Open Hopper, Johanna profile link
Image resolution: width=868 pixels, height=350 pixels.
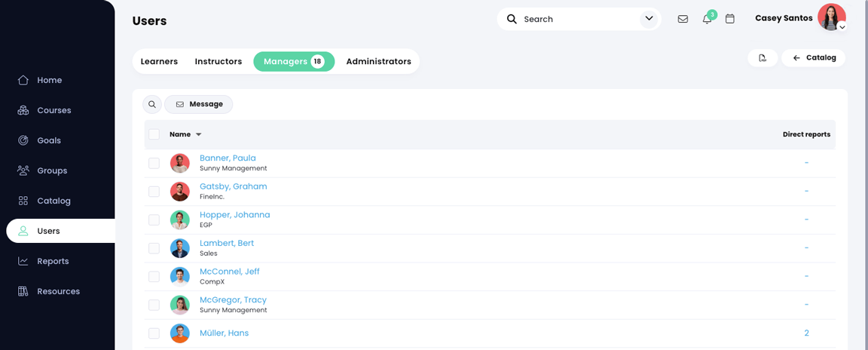(235, 215)
